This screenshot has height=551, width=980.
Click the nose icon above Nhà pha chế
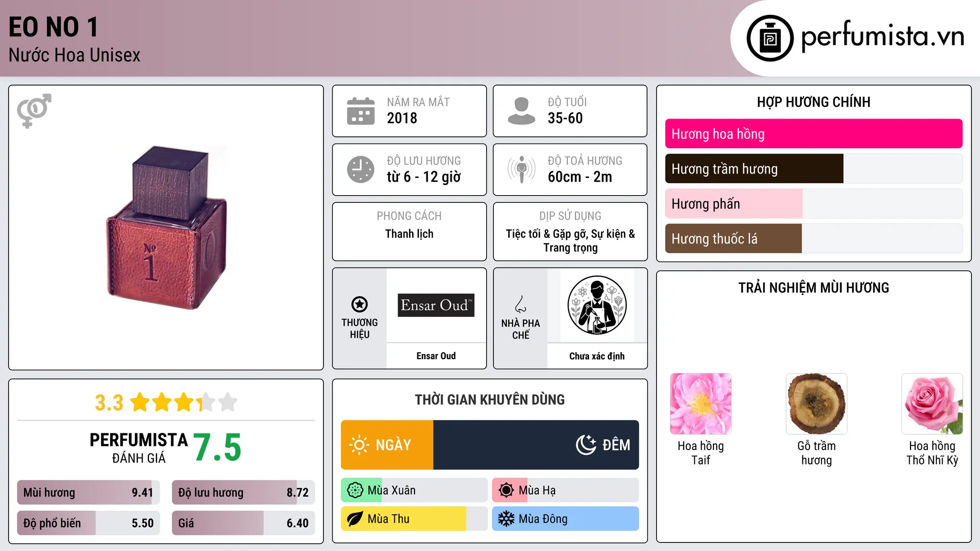(521, 304)
